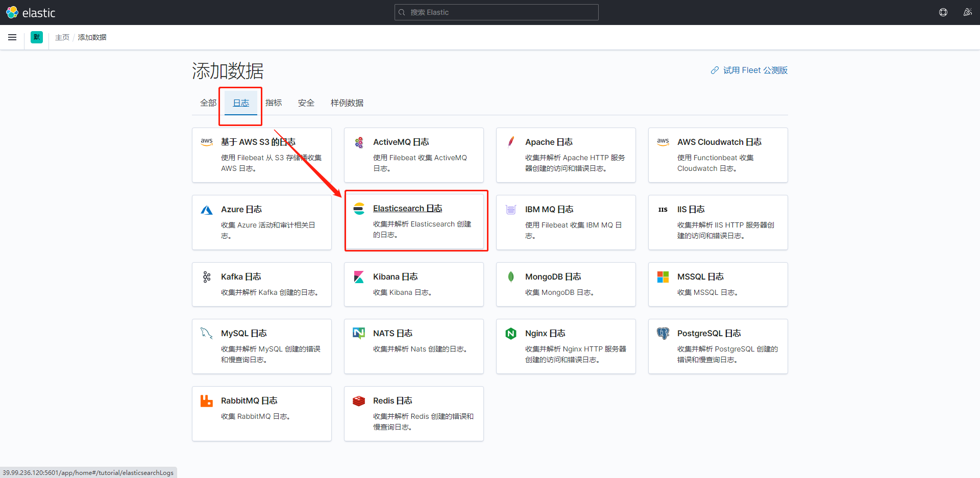
Task: Open the Apache 日志 title
Action: point(549,142)
